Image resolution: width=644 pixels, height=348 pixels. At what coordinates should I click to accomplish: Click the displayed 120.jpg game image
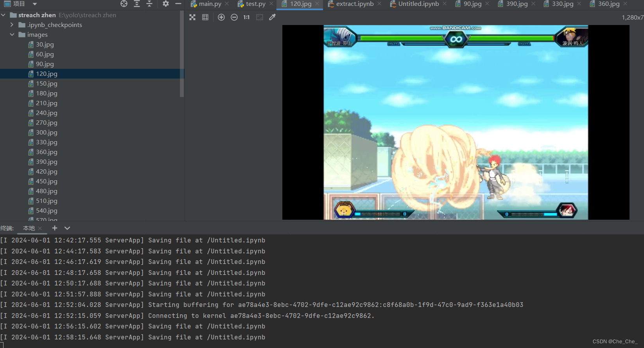point(456,122)
